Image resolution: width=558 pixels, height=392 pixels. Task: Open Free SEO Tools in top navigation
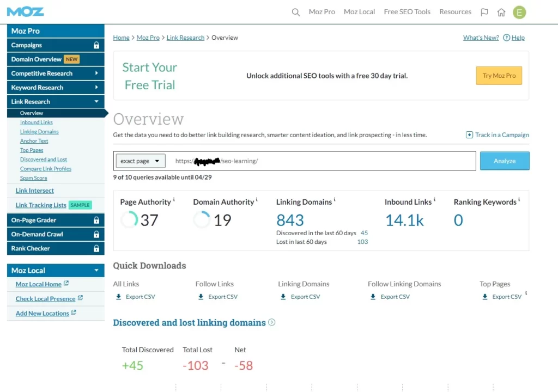click(407, 12)
